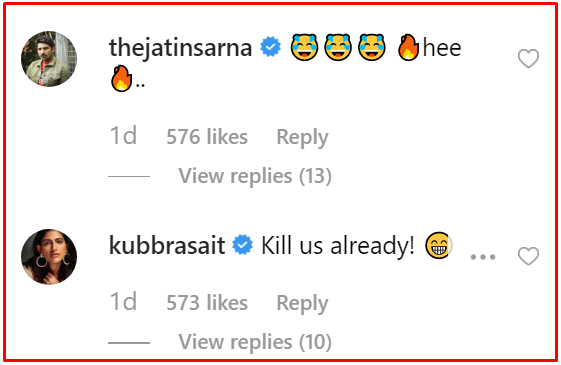The width and height of the screenshot is (561, 365).
Task: Expand View replies (13)
Action: point(255,176)
